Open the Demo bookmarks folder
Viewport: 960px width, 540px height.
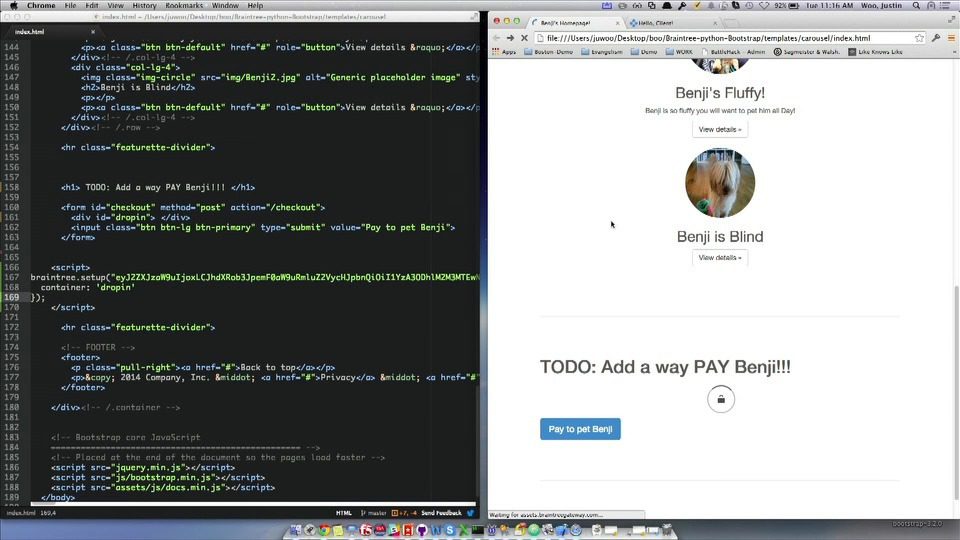[x=645, y=52]
